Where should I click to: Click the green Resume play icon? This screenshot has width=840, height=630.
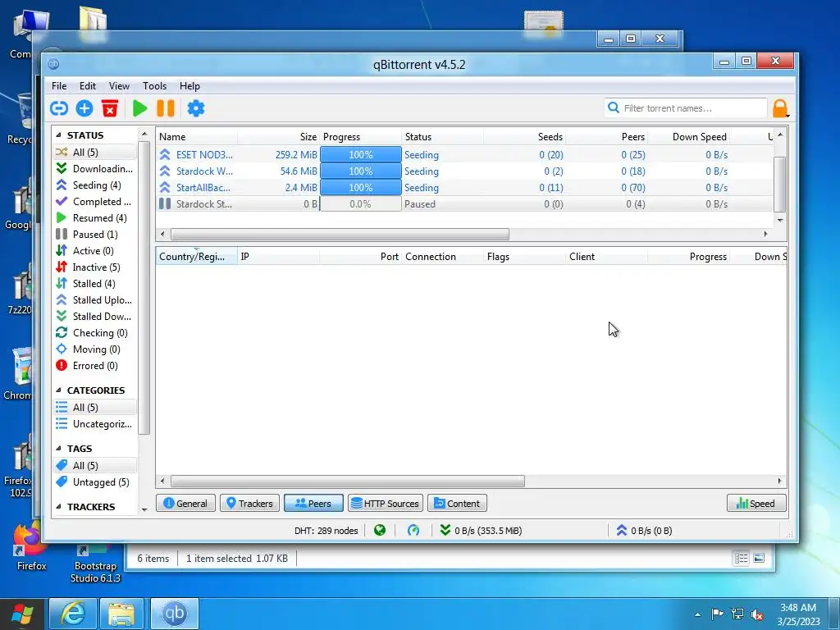139,108
